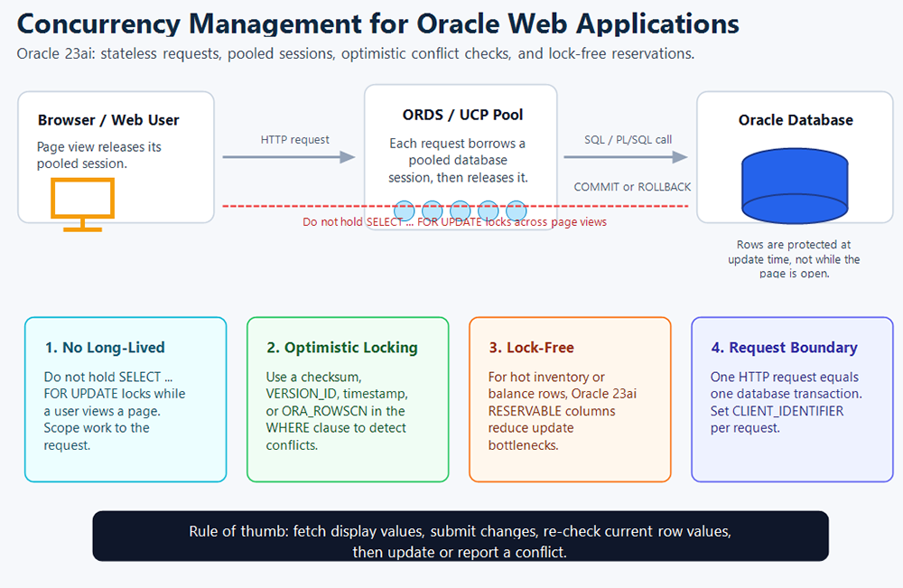Click the text about RESERVABLE columns
This screenshot has width=903, height=588.
[562, 411]
